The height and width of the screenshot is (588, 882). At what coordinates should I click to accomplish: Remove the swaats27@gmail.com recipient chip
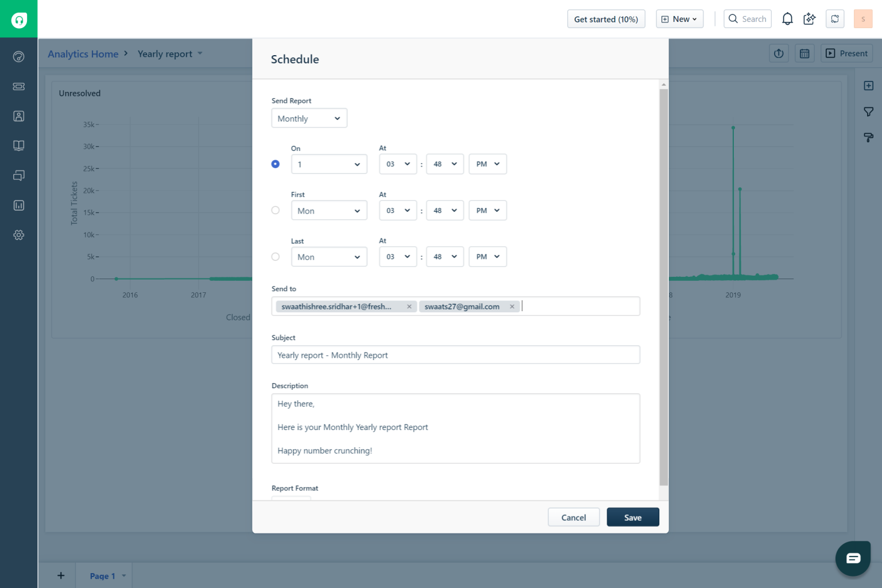point(512,306)
